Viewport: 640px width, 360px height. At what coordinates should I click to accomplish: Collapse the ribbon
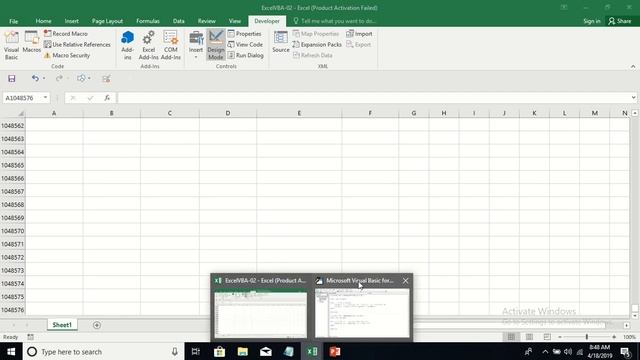pyautogui.click(x=633, y=67)
